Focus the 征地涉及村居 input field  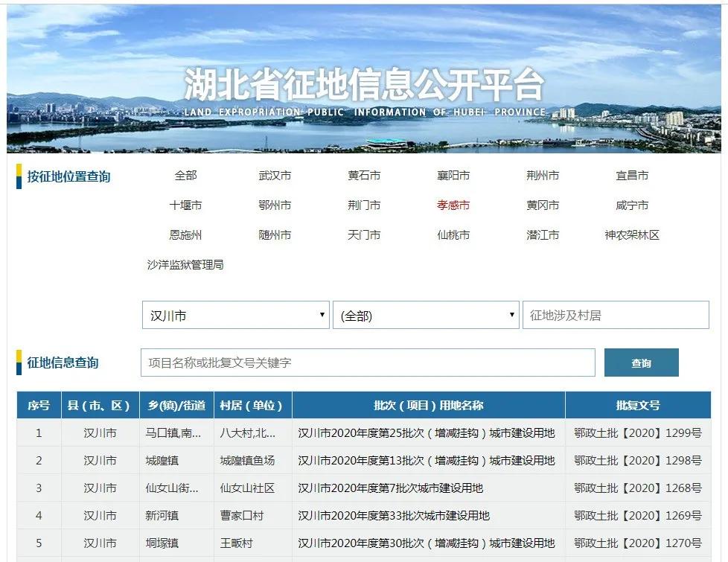click(x=616, y=315)
